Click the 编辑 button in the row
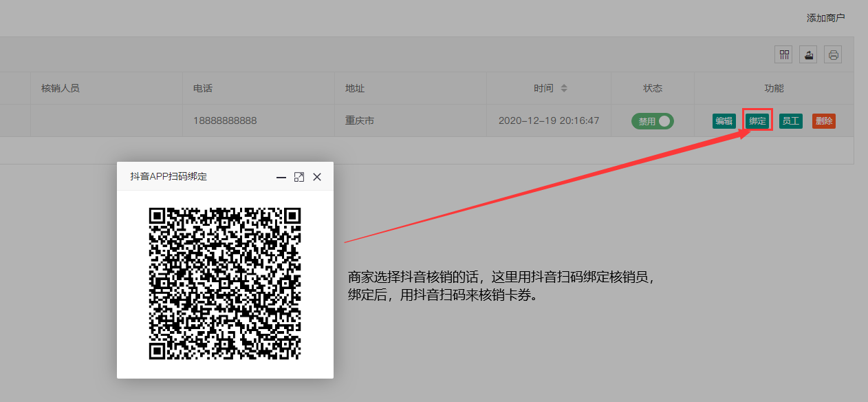Viewport: 868px width, 402px height. point(724,121)
